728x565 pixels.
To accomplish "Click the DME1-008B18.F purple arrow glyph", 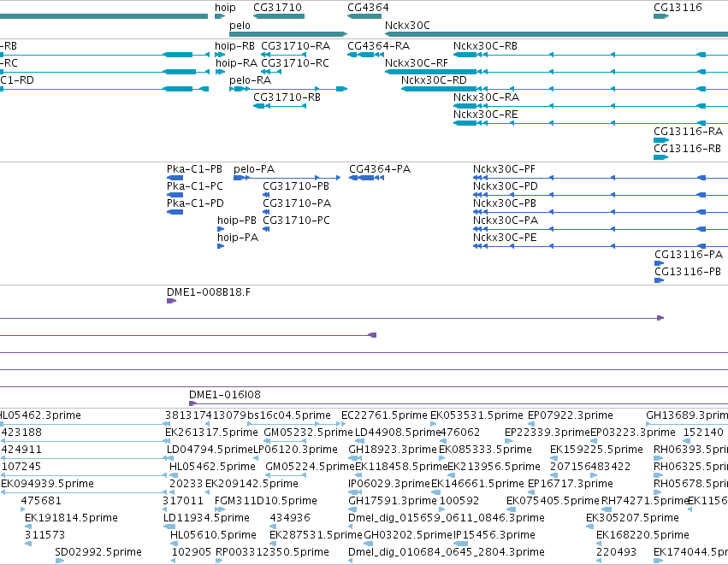I will click(171, 301).
